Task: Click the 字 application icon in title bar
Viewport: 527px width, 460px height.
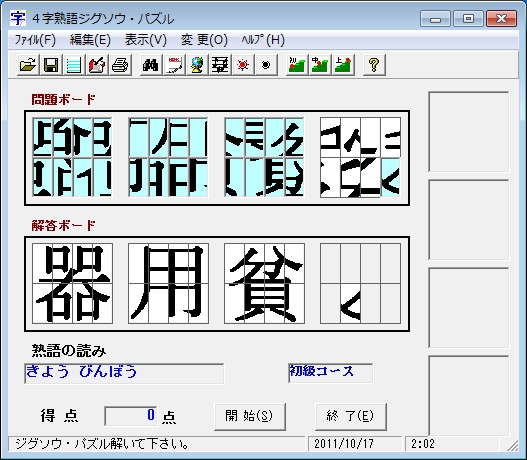Action: [x=17, y=18]
